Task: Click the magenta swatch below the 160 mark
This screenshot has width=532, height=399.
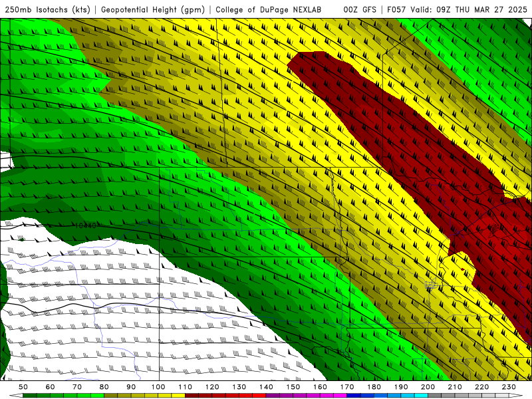Action: 327,395
